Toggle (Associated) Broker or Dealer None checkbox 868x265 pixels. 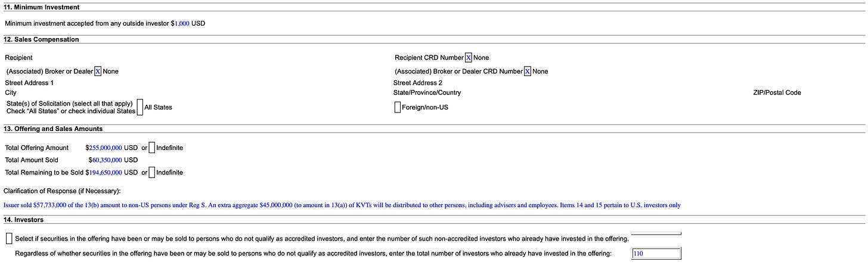(98, 71)
